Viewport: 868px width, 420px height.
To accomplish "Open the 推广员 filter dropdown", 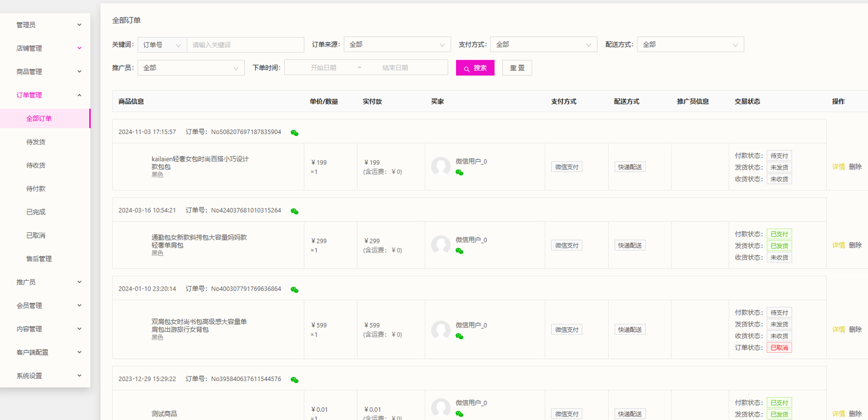I will click(191, 68).
